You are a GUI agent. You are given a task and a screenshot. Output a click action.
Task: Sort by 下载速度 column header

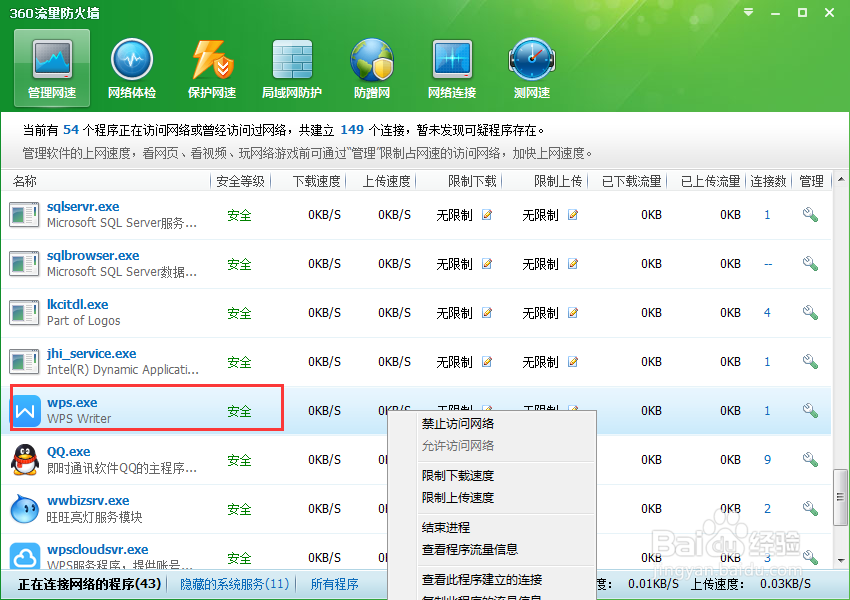click(x=316, y=181)
